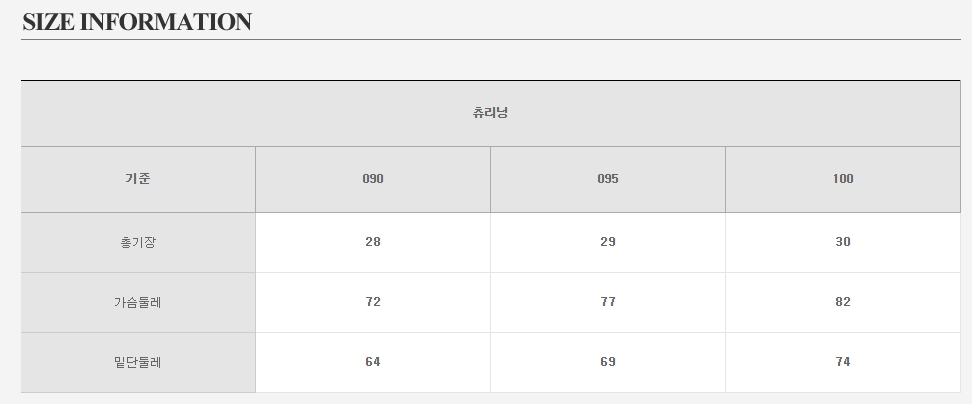Click the 가슴둘레 value 77 cell

tap(608, 302)
